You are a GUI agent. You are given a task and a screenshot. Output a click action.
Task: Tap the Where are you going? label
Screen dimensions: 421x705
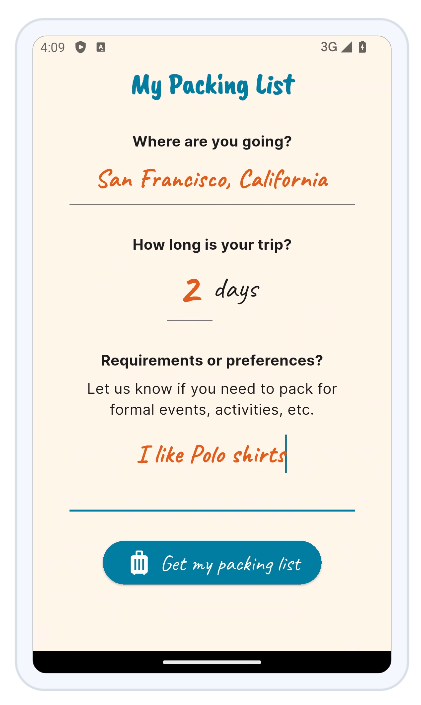[x=212, y=142]
